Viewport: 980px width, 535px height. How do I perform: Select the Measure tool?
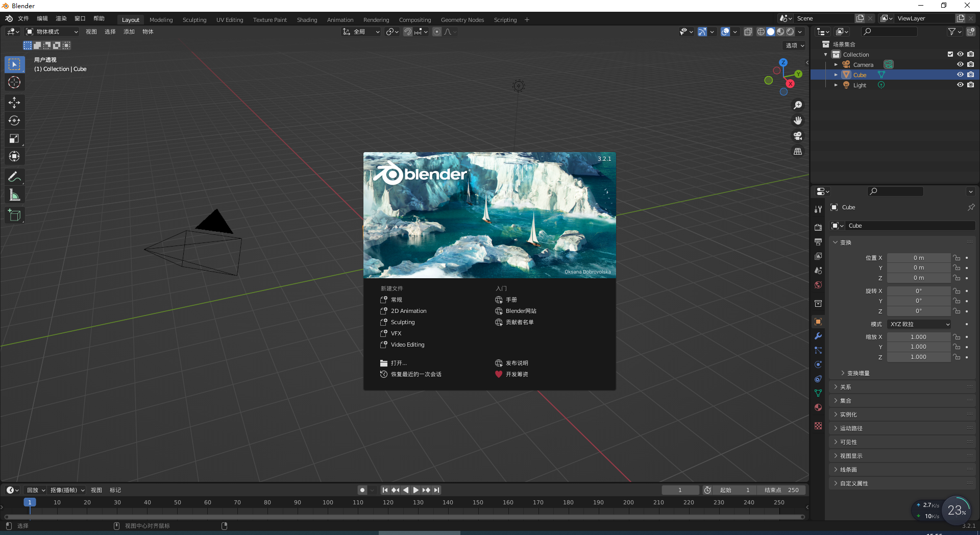point(14,195)
